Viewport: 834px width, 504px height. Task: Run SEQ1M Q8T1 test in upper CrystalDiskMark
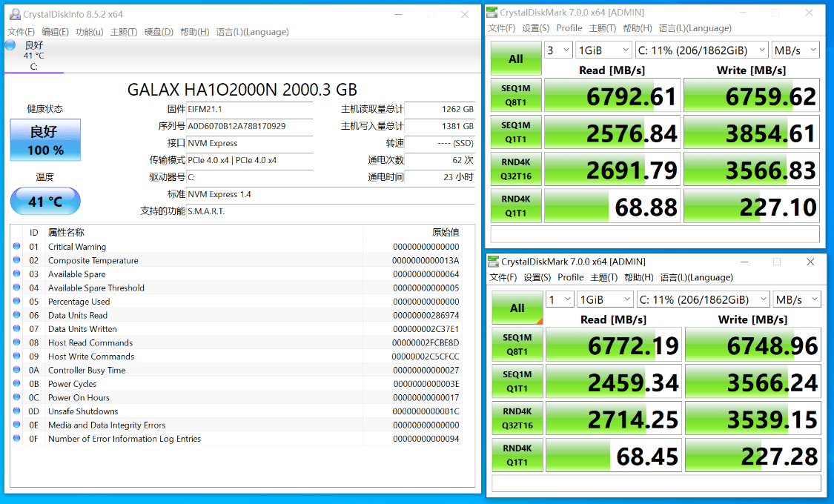516,95
